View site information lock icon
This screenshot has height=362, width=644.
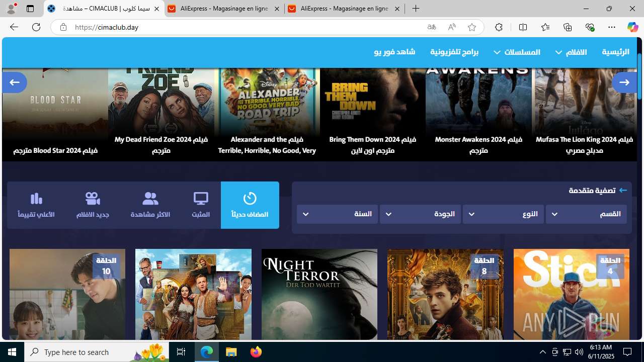click(63, 27)
